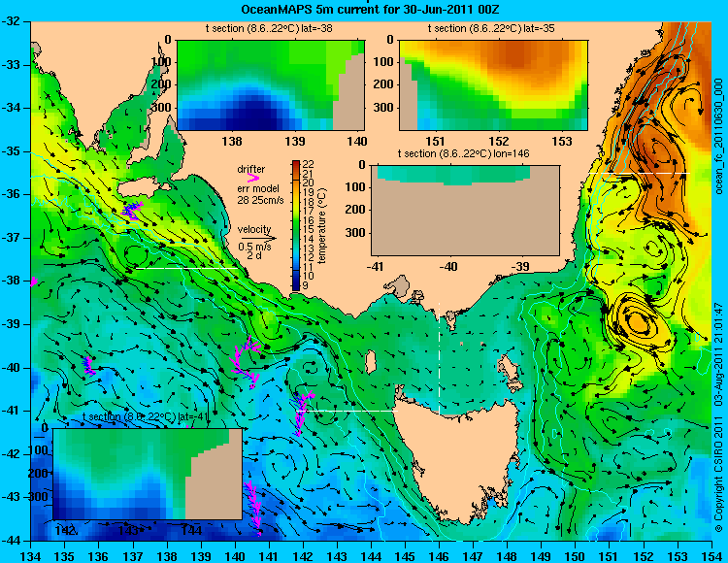Viewport: 728px width, 563px height.
Task: Click the rotated "temperature (°C)" color bar label
Action: 322,226
